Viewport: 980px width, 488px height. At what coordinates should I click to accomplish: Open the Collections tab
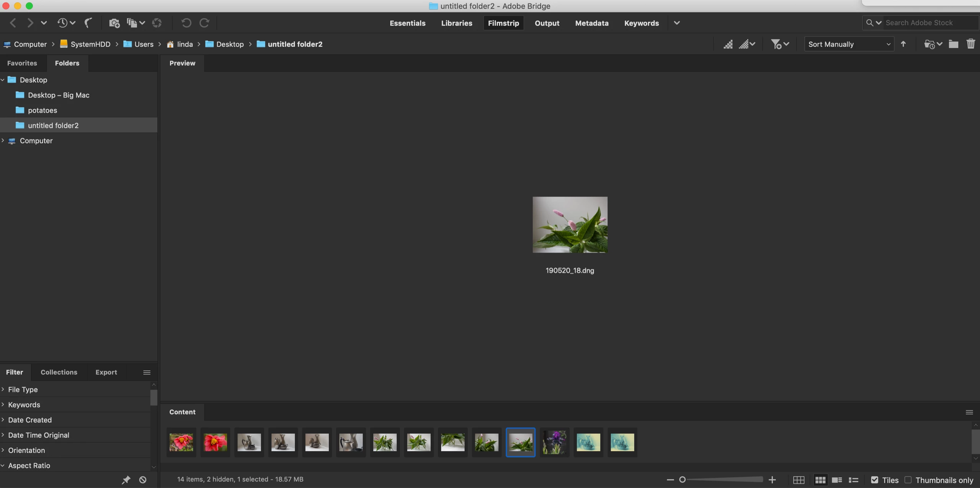[59, 372]
